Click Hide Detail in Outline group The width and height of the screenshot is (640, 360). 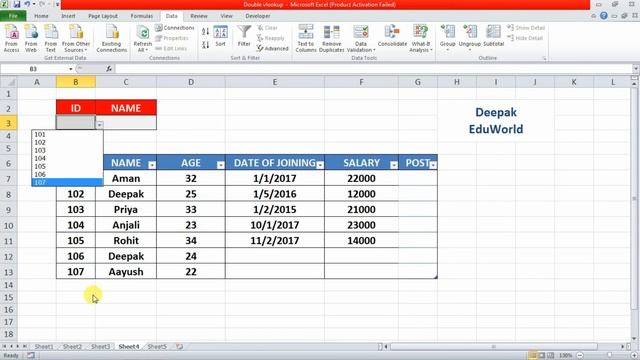[525, 38]
